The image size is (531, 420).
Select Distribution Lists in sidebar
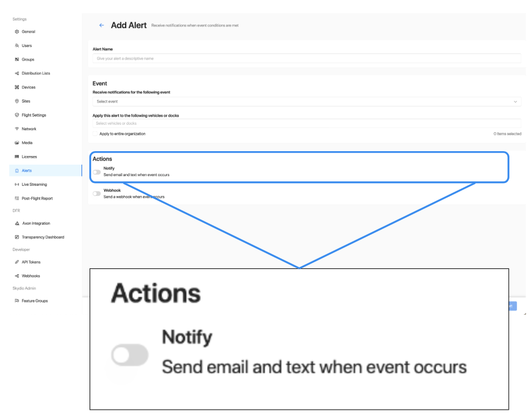tap(36, 73)
